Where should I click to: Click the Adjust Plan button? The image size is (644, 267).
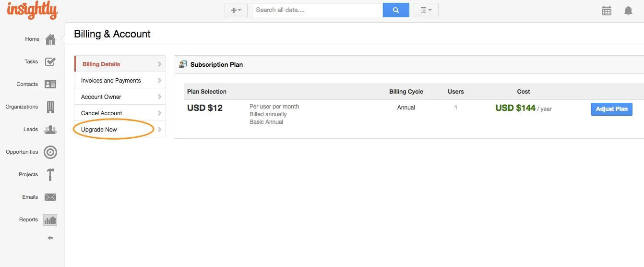coord(611,109)
